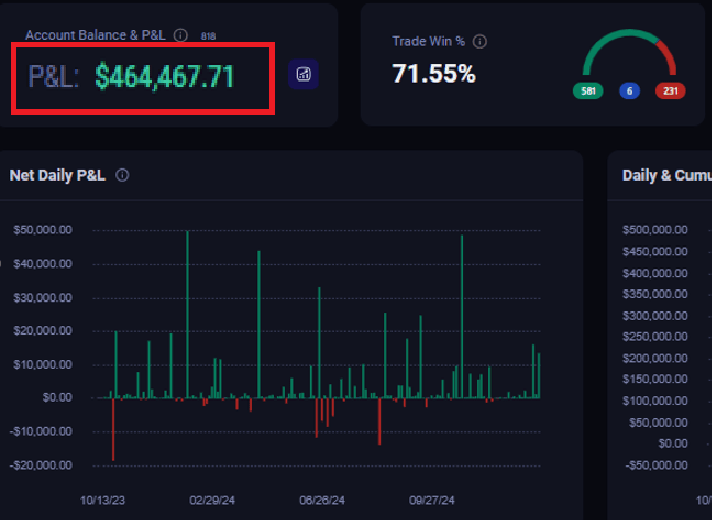Click the red 231 losing trades badge
Screen dimensions: 712x520
tap(670, 91)
